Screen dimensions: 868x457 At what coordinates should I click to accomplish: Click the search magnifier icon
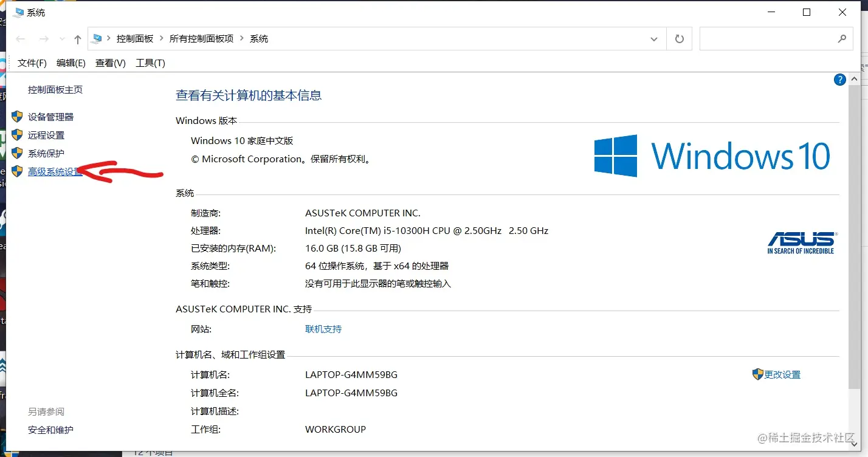point(842,39)
